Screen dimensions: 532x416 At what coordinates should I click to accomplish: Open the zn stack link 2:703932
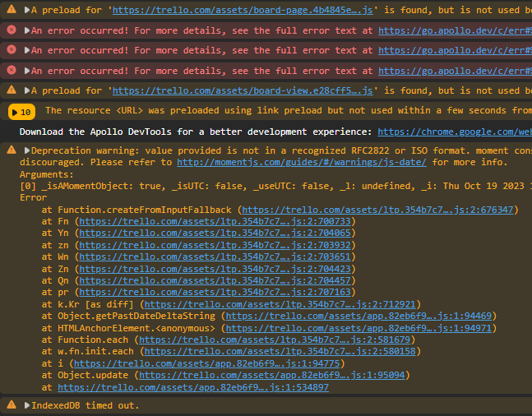[x=215, y=245]
